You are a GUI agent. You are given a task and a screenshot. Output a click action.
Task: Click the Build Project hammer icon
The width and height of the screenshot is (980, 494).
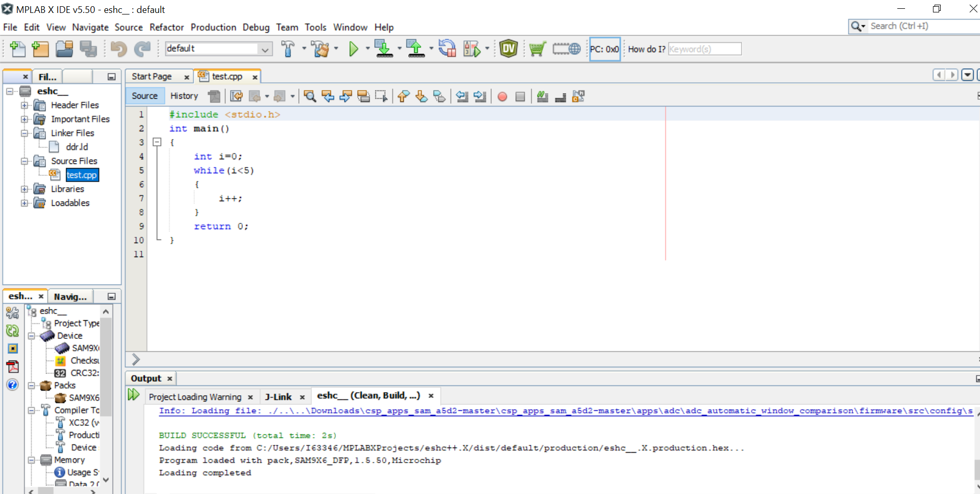tap(288, 49)
